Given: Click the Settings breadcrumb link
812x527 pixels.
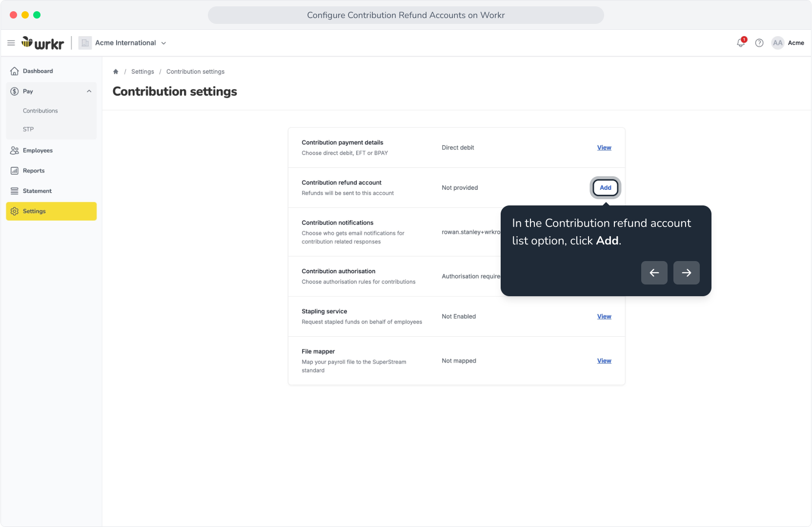Looking at the screenshot, I should coord(142,72).
